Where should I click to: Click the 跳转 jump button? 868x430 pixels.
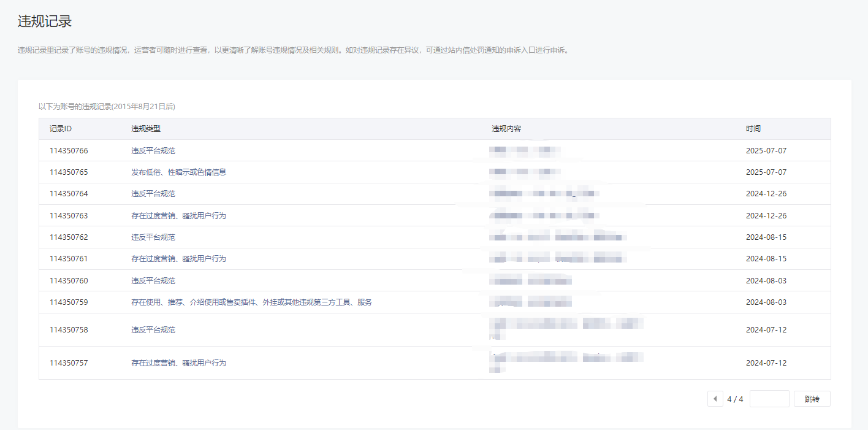(x=812, y=399)
